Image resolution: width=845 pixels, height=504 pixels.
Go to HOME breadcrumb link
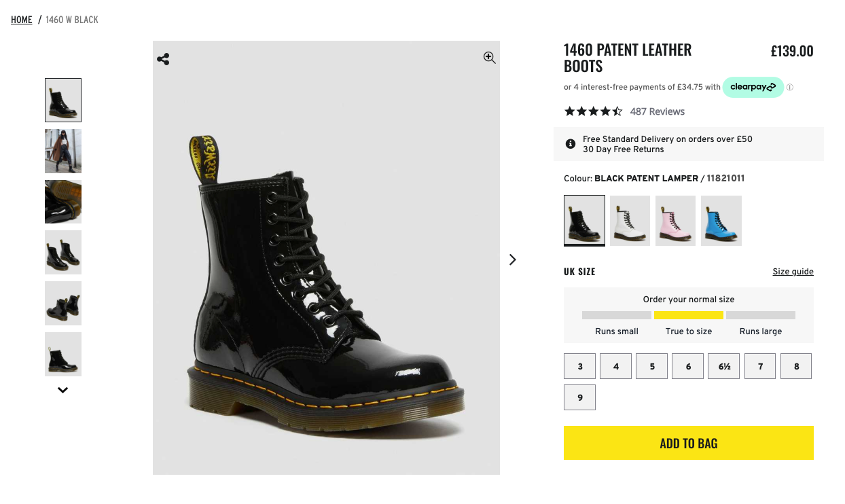22,20
